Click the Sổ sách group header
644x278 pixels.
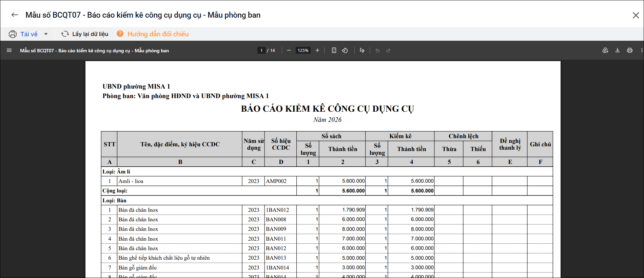(331, 136)
